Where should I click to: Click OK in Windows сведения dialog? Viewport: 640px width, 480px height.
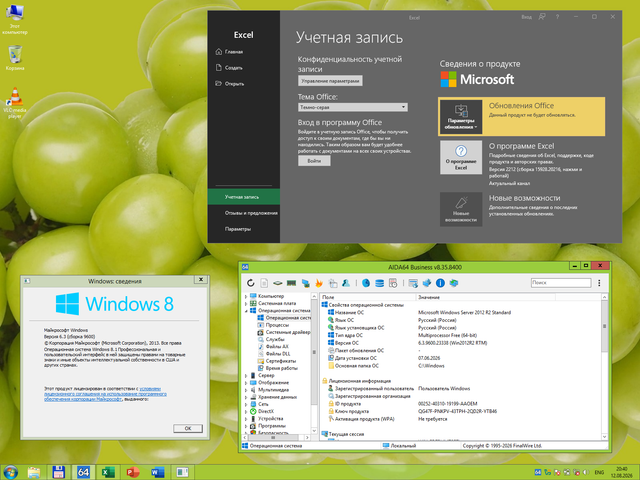click(188, 428)
